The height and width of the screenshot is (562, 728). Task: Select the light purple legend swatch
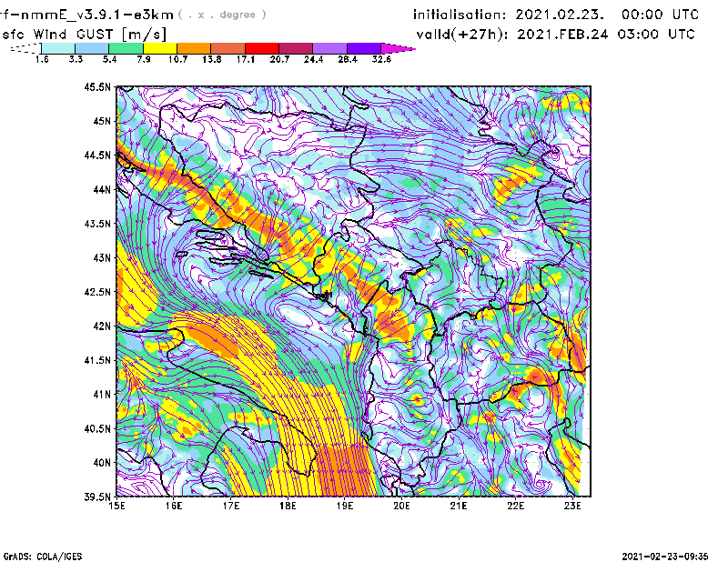330,49
